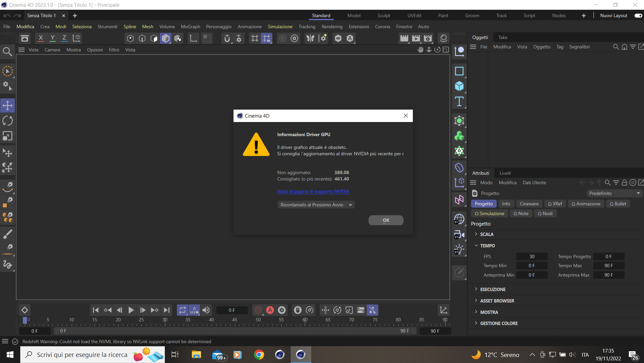Viewport: 644px width, 363px height.
Task: Click the Cube primitive icon
Action: point(459,86)
